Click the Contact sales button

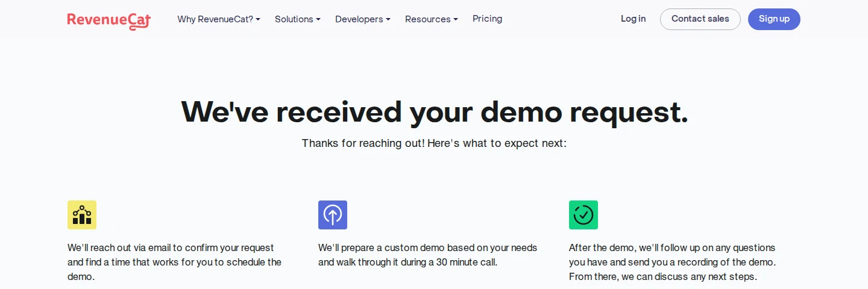700,19
